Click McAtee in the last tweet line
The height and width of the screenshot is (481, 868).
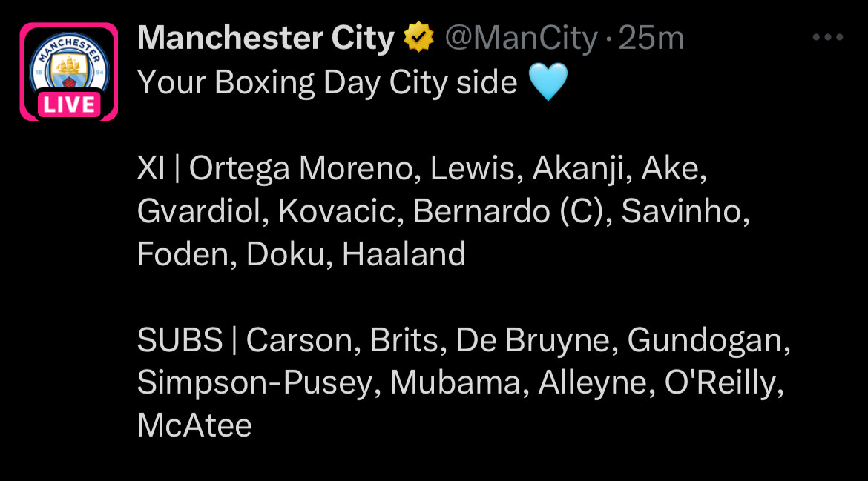pos(195,425)
